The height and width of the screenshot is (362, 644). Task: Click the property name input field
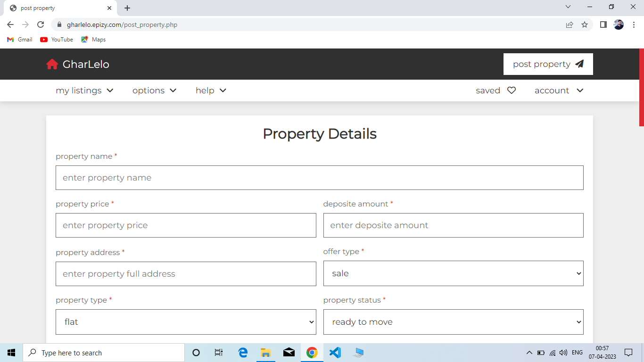click(x=320, y=178)
